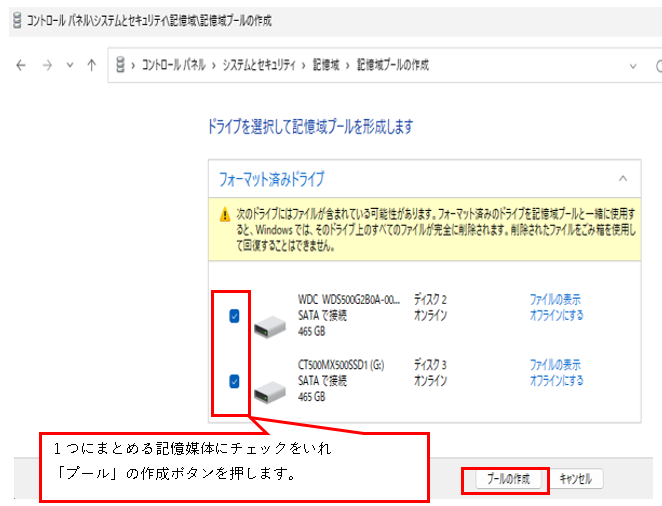The image size is (662, 506).
Task: Click オフラインにする link for disk 3
Action: coord(556,381)
